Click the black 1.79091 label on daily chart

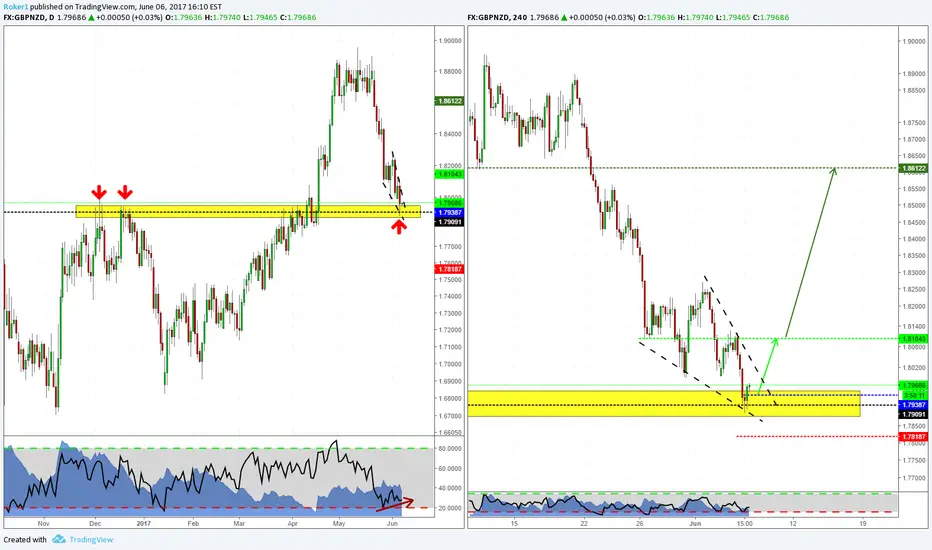click(450, 222)
